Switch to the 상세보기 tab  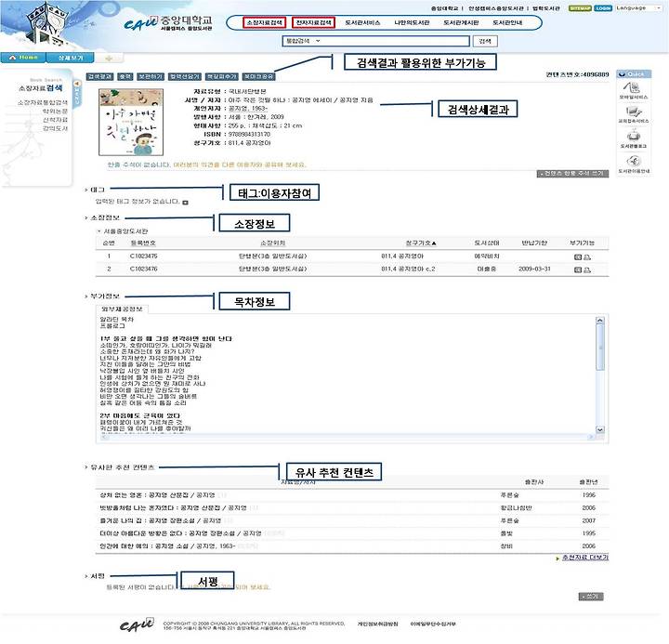coord(70,58)
